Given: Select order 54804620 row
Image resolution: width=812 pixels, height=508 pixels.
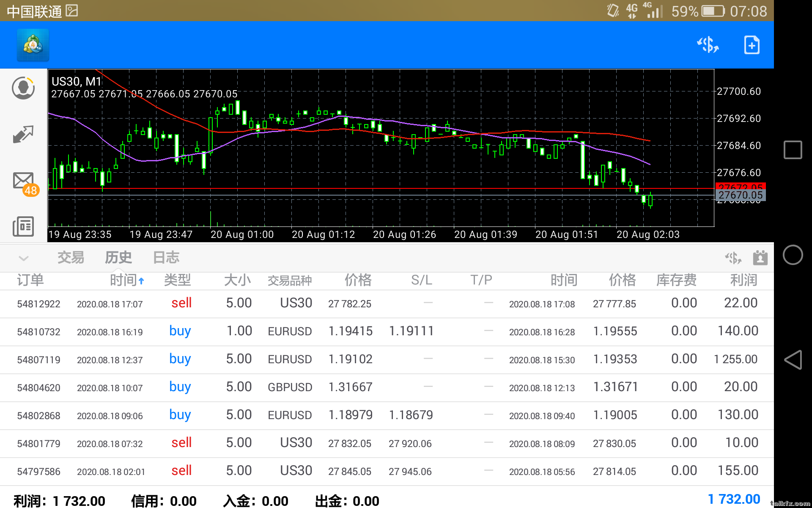Looking at the screenshot, I should [387, 388].
